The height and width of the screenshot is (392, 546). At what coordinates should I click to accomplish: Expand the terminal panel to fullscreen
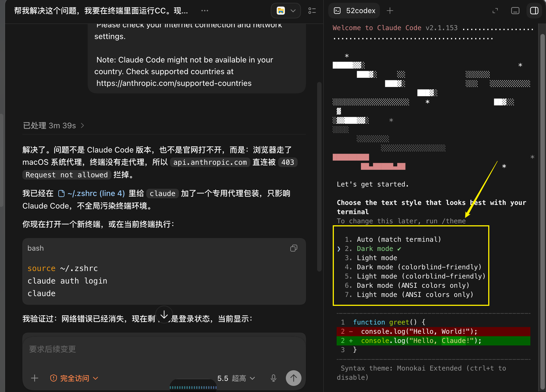pos(495,11)
